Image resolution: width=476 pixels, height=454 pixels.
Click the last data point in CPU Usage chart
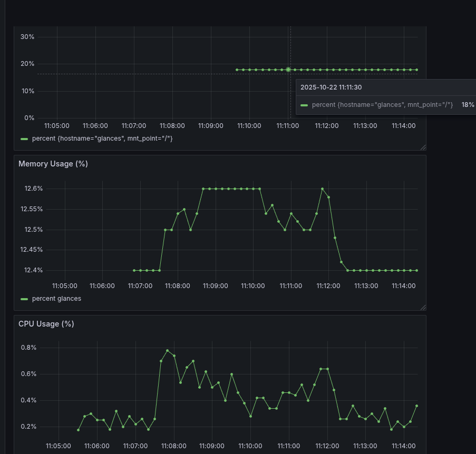click(x=416, y=406)
